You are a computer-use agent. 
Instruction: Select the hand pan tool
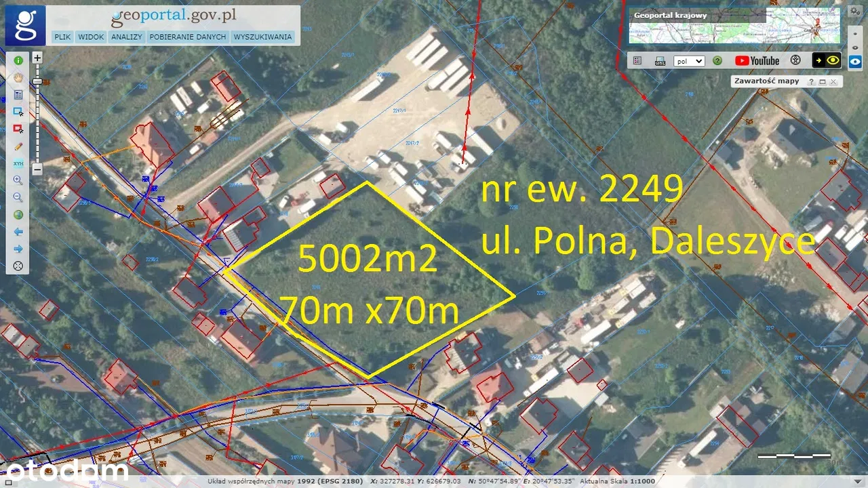(18, 77)
